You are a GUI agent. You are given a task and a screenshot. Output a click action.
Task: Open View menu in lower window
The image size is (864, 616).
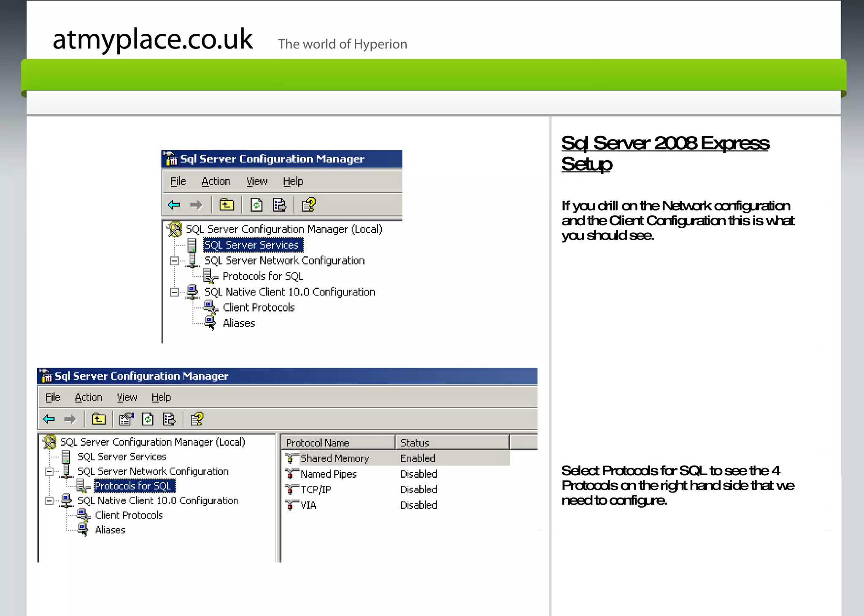coord(127,397)
